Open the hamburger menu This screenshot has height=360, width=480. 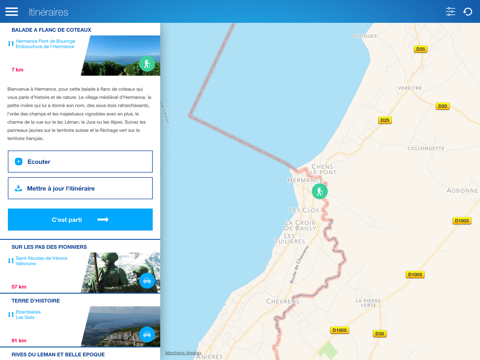tap(12, 12)
